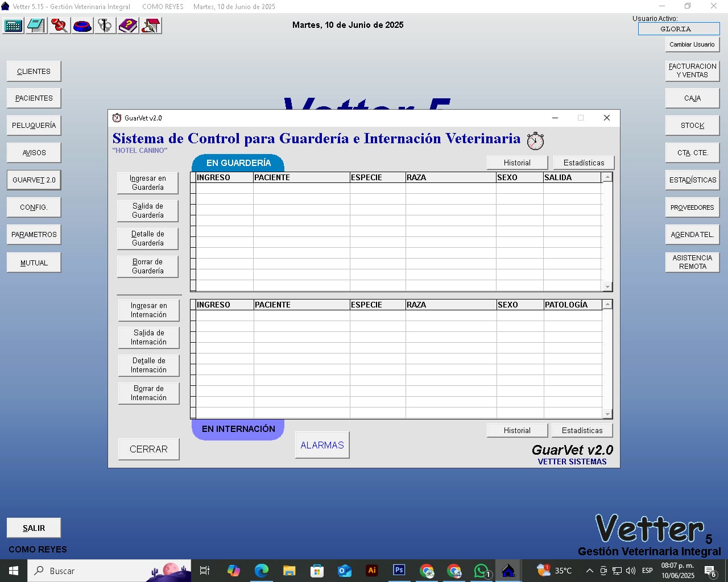Open the volume control in system tray
This screenshot has width=728, height=582.
[630, 571]
